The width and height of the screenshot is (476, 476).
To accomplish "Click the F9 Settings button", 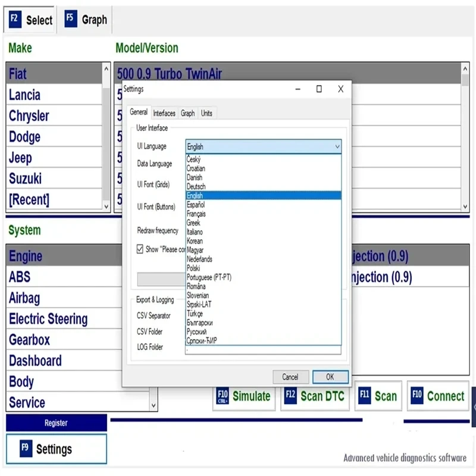I will click(x=57, y=449).
